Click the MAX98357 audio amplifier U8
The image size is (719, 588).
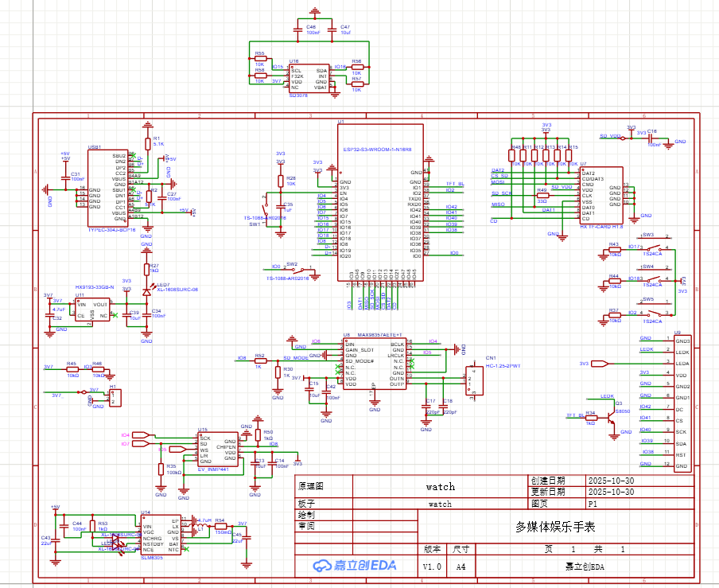(x=373, y=364)
